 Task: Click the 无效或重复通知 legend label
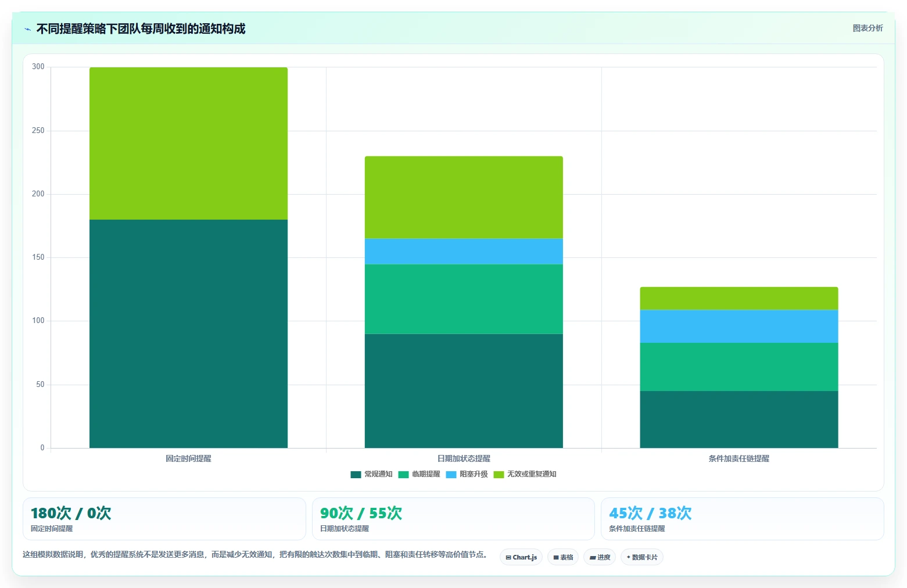(532, 475)
